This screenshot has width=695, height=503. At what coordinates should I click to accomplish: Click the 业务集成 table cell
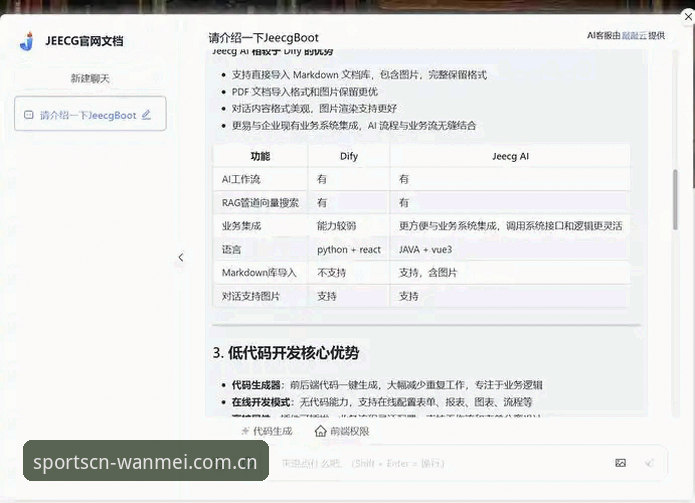260,226
